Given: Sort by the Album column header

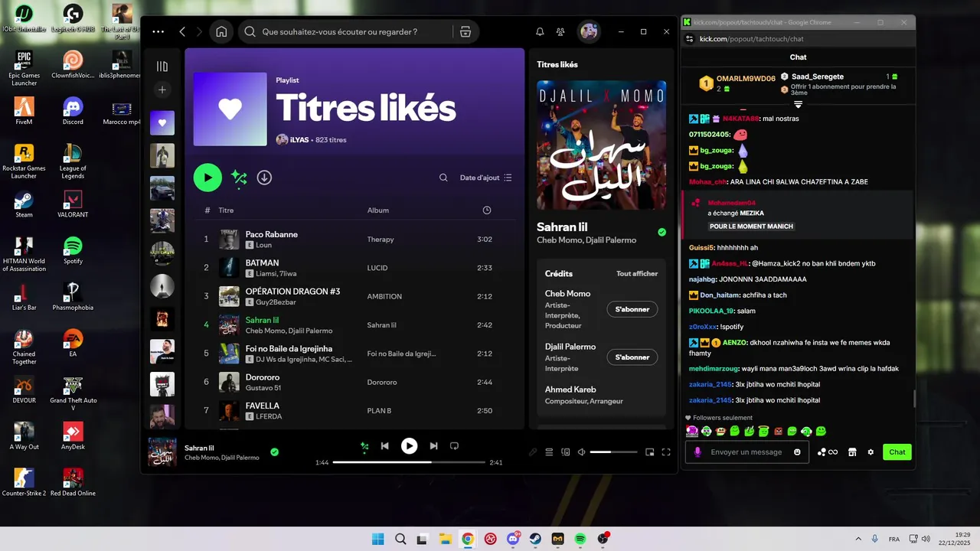Looking at the screenshot, I should (x=378, y=210).
